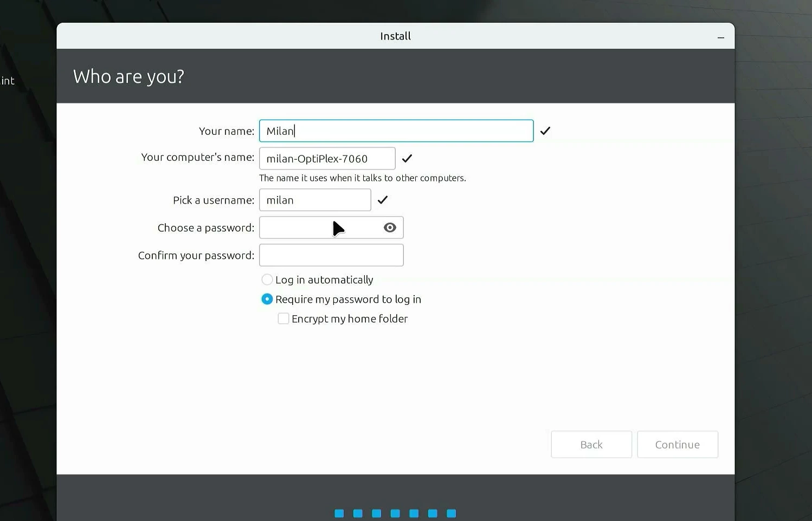This screenshot has height=521, width=812.
Task: Click 'The name it uses when it talks' hint
Action: point(363,178)
